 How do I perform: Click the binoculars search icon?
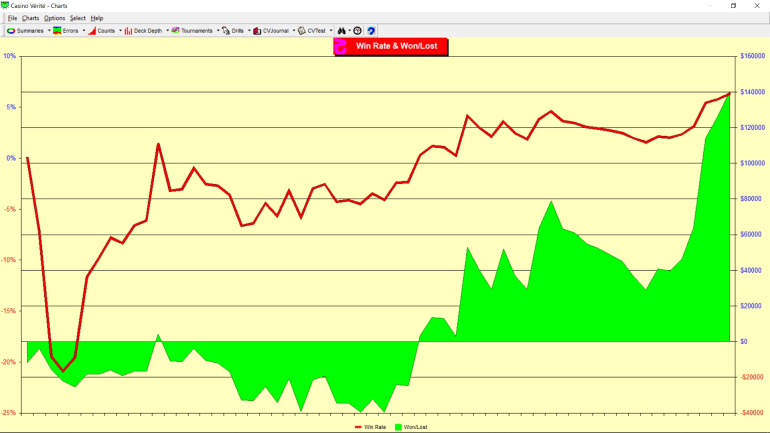click(x=342, y=31)
